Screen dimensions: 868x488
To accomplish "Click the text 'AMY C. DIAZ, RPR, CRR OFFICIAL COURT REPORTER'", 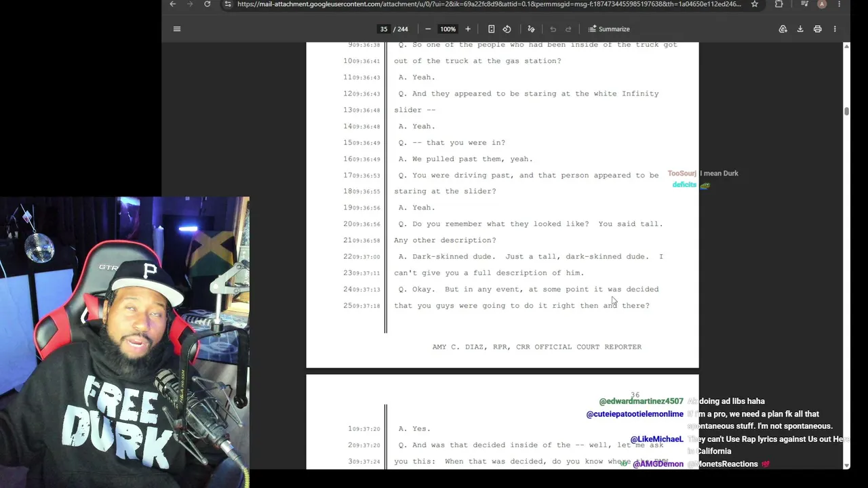I will 537,347.
